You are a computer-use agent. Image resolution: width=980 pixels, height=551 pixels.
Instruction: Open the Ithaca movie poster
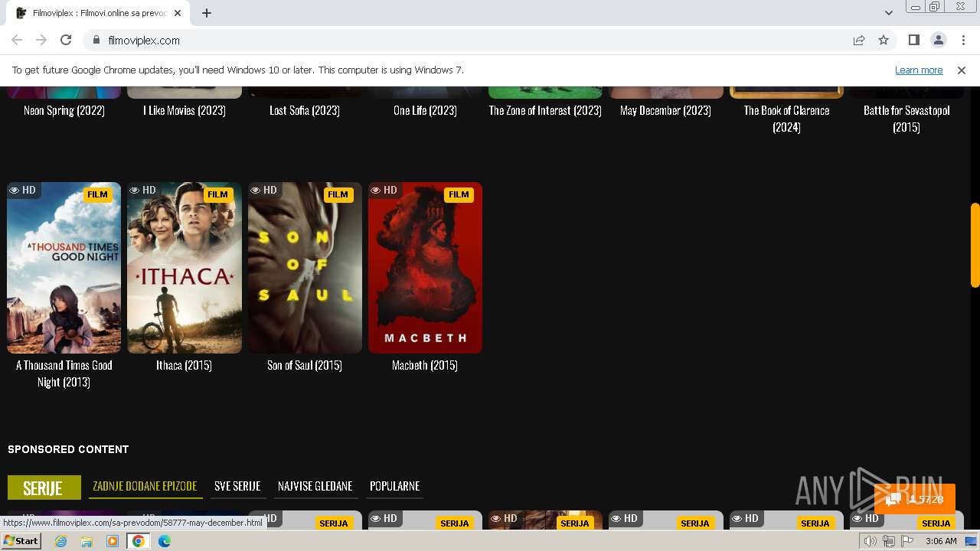tap(185, 268)
